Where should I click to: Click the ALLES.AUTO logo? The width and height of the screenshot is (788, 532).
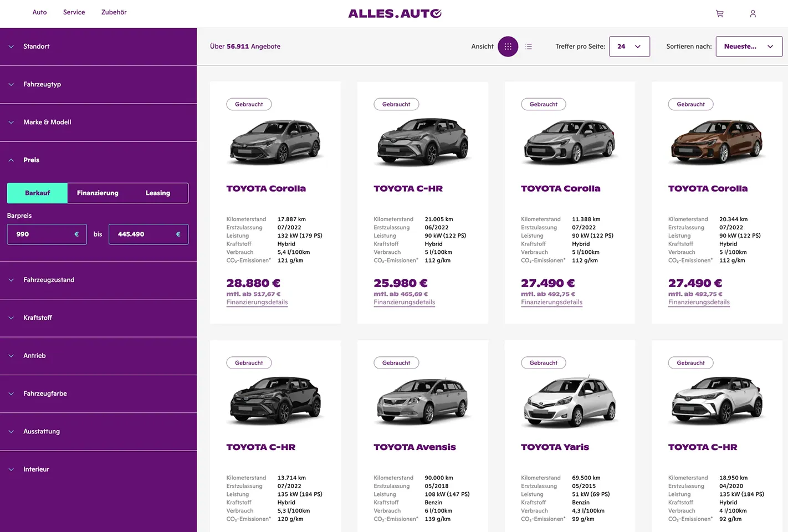pyautogui.click(x=395, y=13)
